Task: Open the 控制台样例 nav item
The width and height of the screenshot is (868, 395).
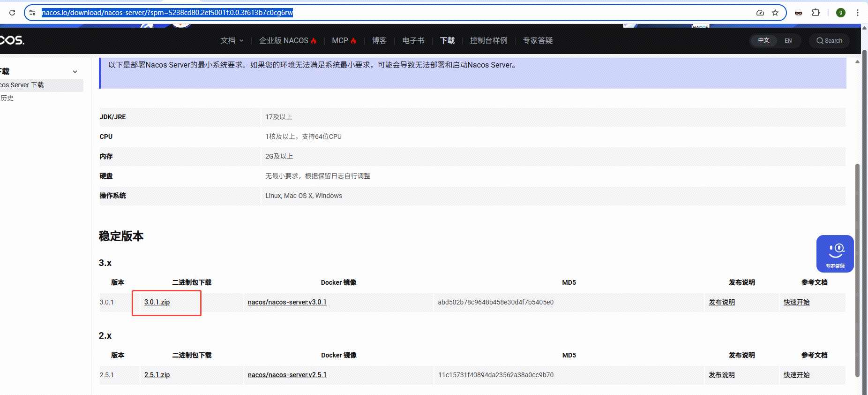Action: (489, 41)
